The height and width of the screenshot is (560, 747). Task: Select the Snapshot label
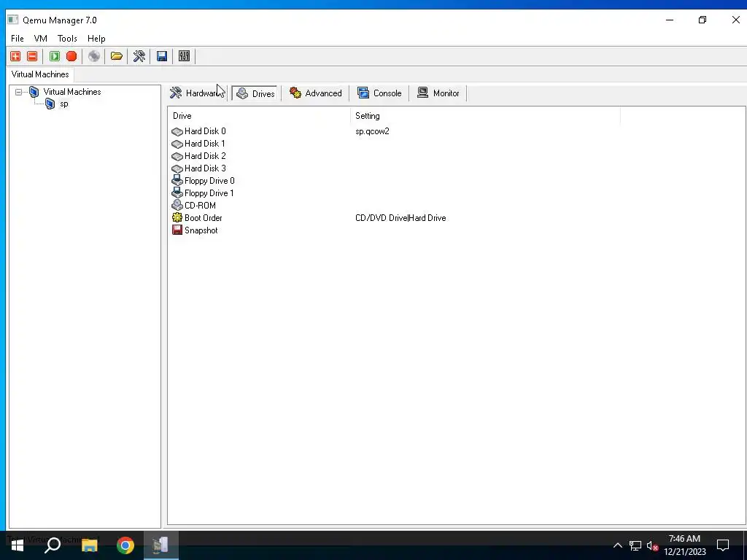[x=201, y=230]
